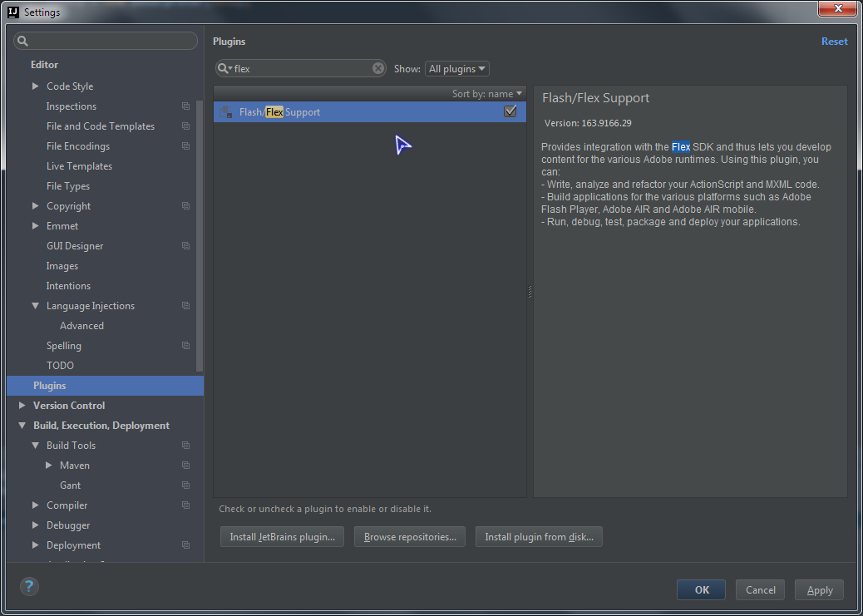Click the project-level icon beside Spelling
863x616 pixels.
point(186,346)
